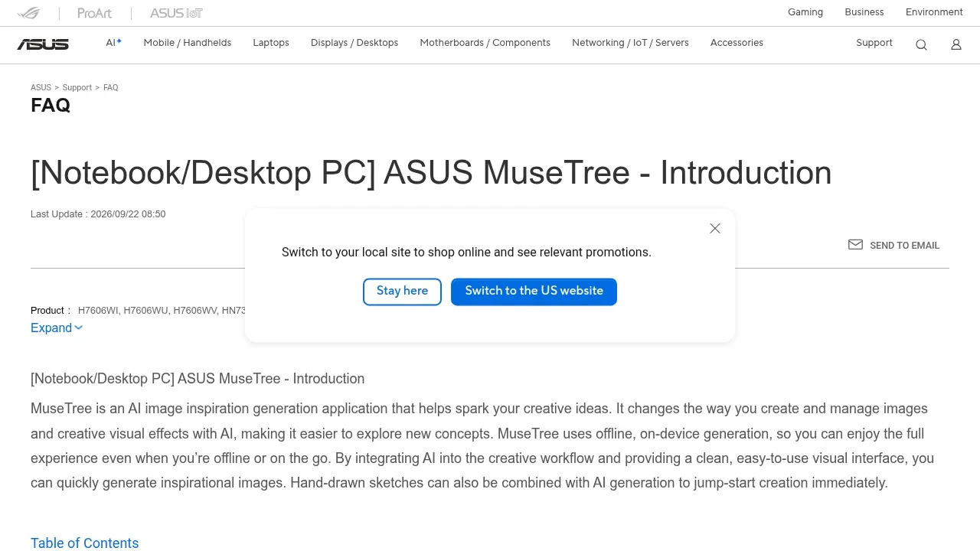The height and width of the screenshot is (551, 980).
Task: Click the Table of Contents link
Action: click(x=85, y=543)
